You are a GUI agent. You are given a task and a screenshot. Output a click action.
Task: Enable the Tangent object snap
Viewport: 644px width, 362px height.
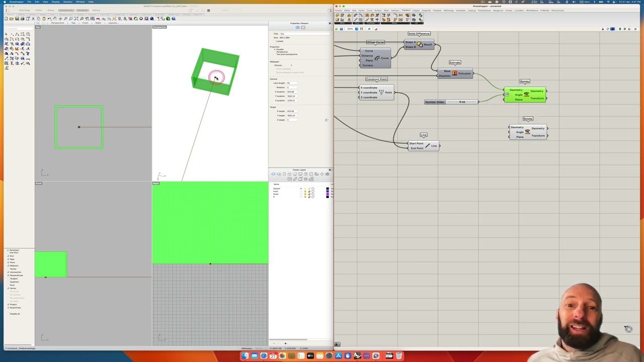9,279
